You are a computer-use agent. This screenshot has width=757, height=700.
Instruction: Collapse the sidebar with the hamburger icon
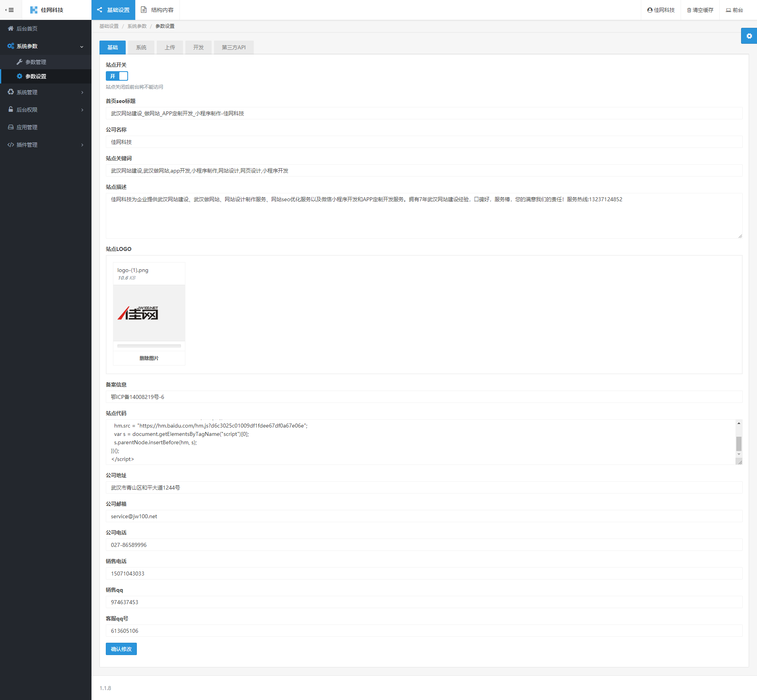pyautogui.click(x=10, y=10)
